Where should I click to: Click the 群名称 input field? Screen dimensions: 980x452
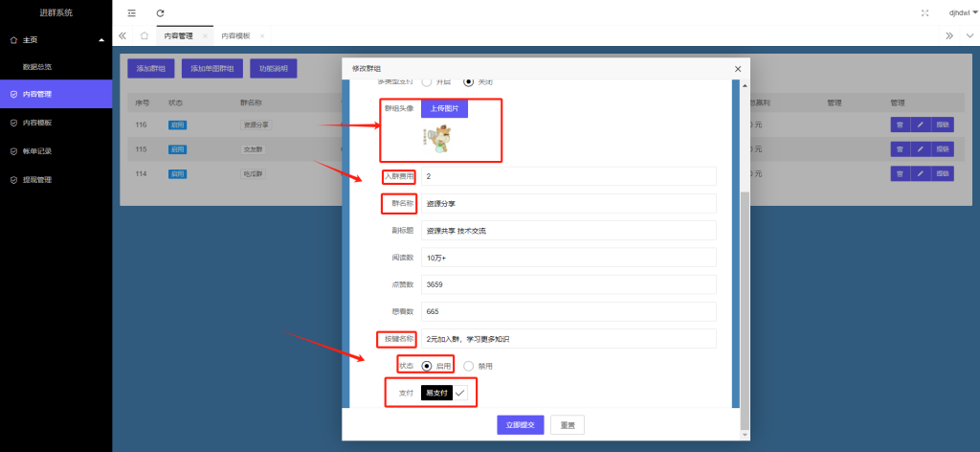[x=568, y=203]
